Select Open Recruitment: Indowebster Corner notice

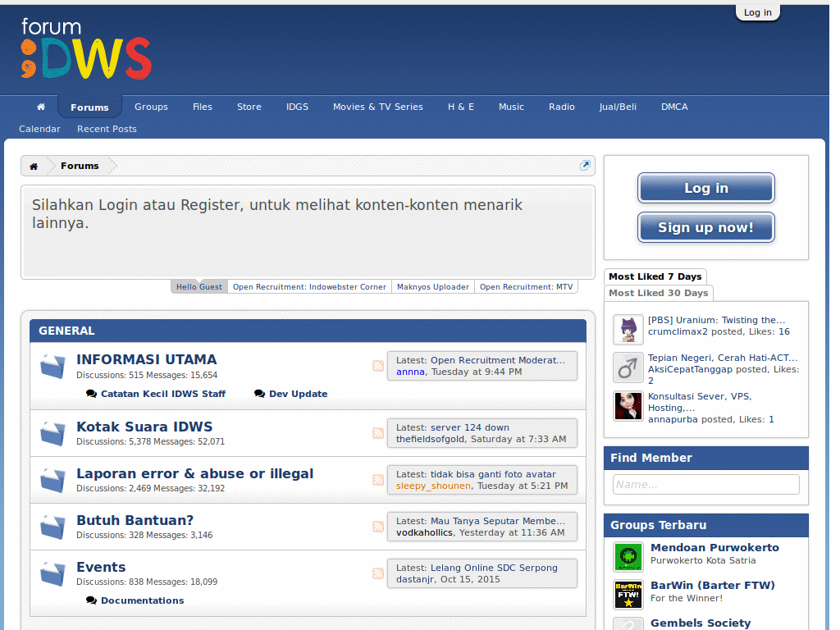pyautogui.click(x=309, y=286)
